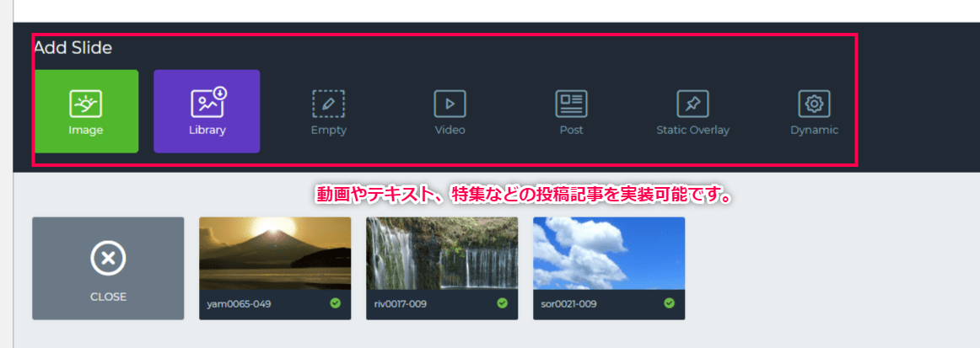
Task: Toggle the green checkmark on yam0065-049
Action: click(x=336, y=303)
